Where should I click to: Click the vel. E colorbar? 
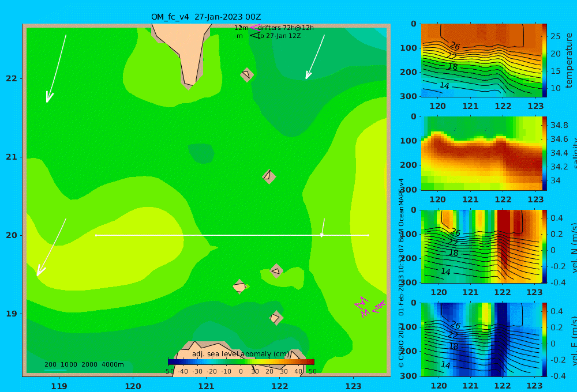(x=545, y=340)
